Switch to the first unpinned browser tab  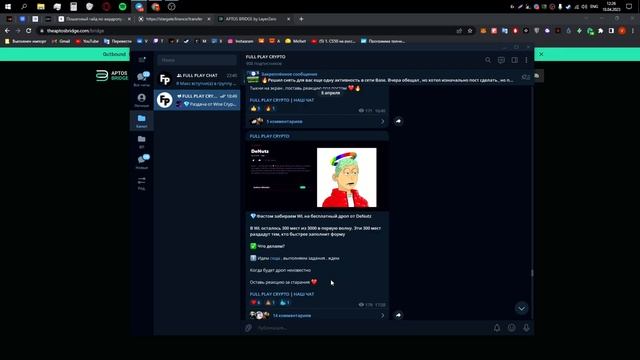point(94,19)
